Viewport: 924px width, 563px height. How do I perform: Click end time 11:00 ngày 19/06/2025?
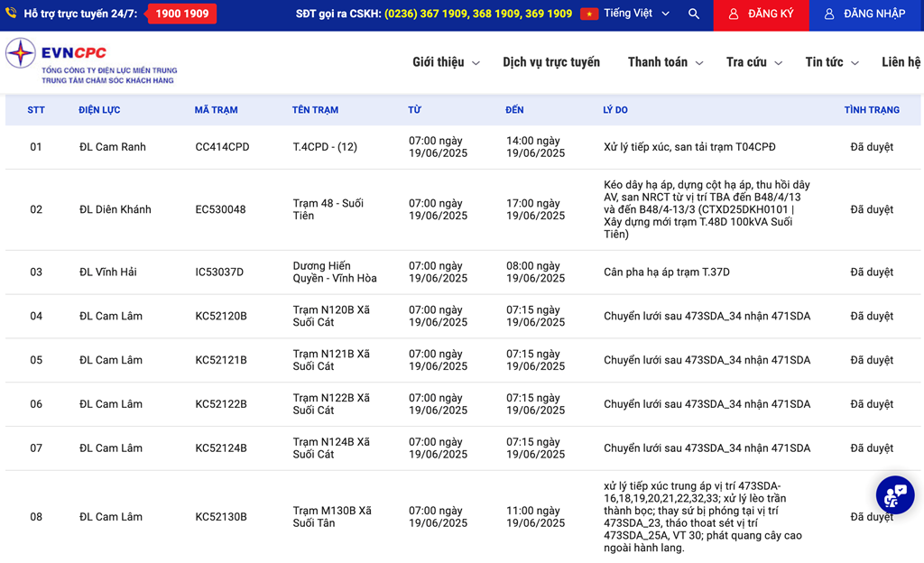536,517
